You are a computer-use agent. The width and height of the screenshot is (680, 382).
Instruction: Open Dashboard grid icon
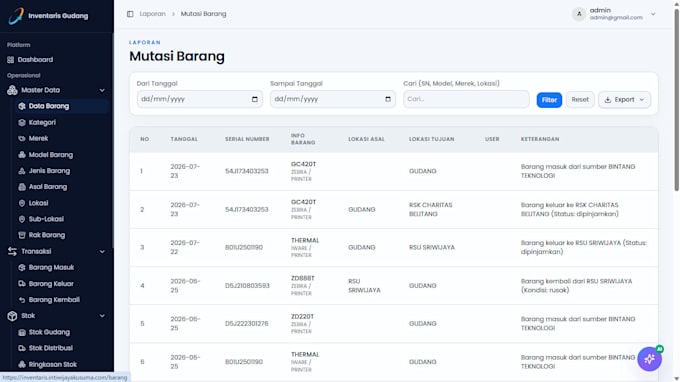click(10, 60)
